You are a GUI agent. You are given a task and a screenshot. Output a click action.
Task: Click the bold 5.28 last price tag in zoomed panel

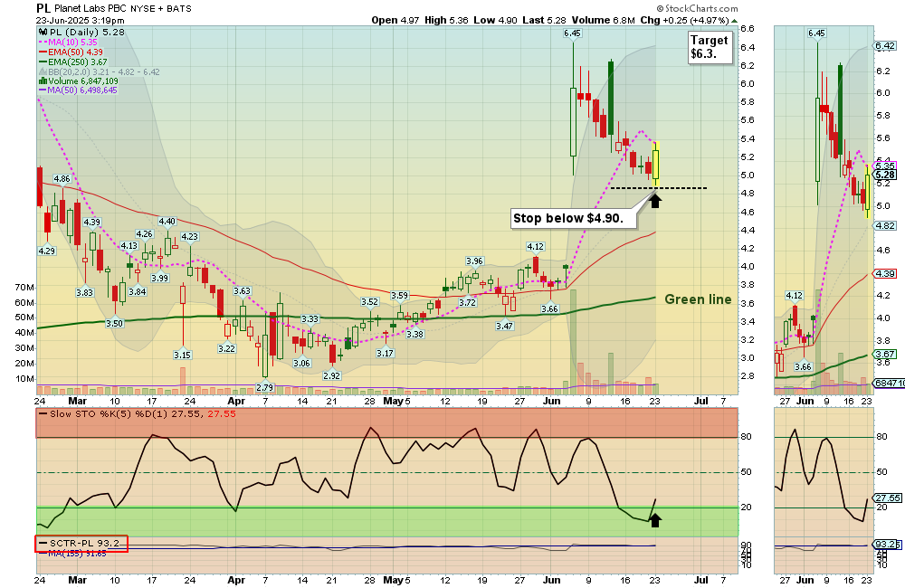(885, 175)
